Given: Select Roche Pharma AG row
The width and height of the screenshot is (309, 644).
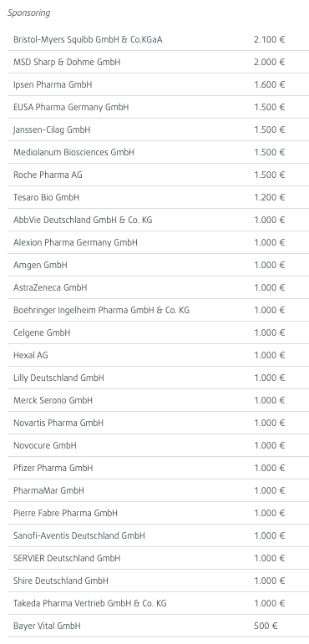Looking at the screenshot, I should click(x=158, y=175).
